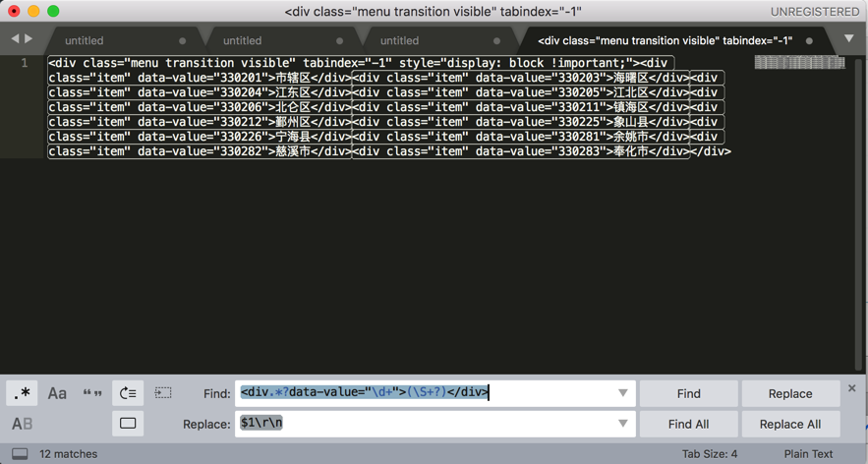Click the Find All button
The image size is (868, 464).
point(688,424)
